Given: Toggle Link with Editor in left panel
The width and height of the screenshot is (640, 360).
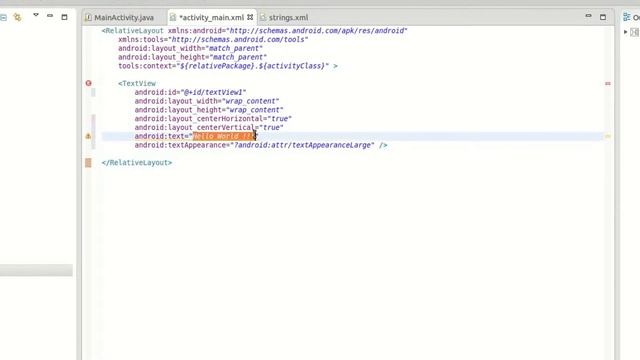Looking at the screenshot, I should tap(17, 17).
